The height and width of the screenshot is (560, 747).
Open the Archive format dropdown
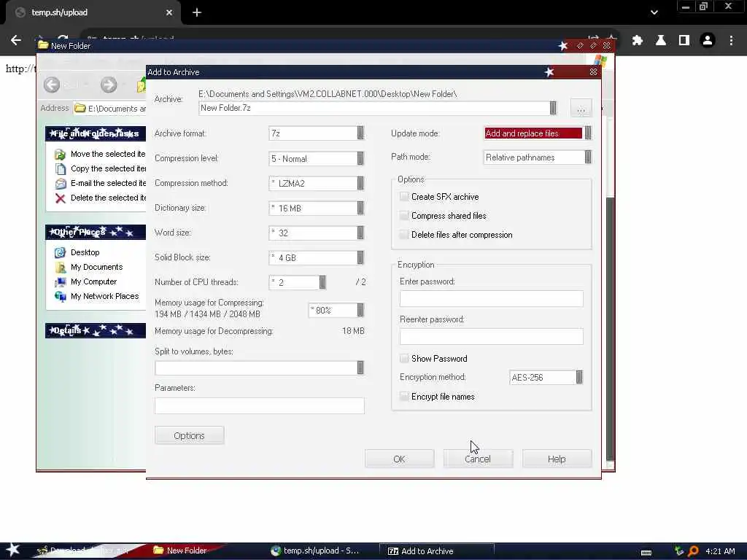click(x=360, y=133)
